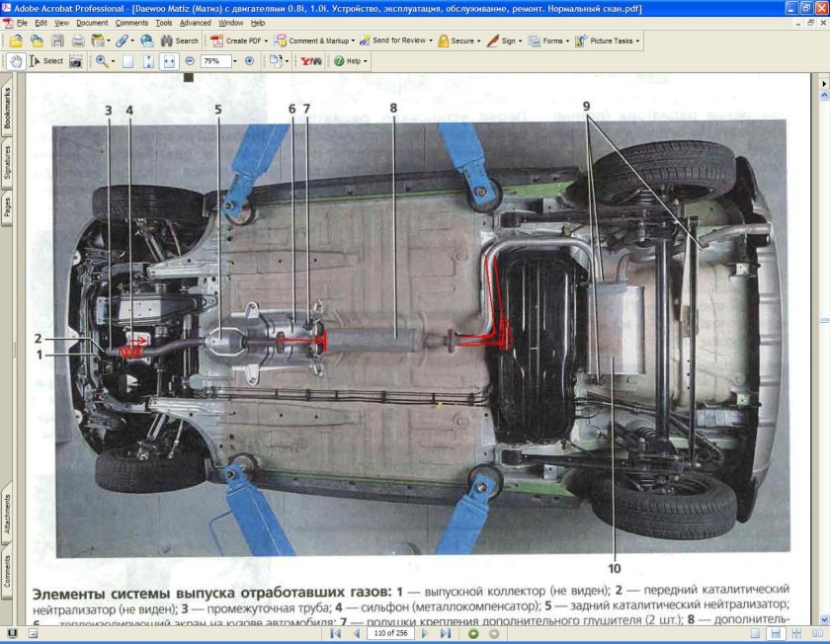Image resolution: width=830 pixels, height=644 pixels.
Task: Print the document via the Print icon
Action: [78, 42]
